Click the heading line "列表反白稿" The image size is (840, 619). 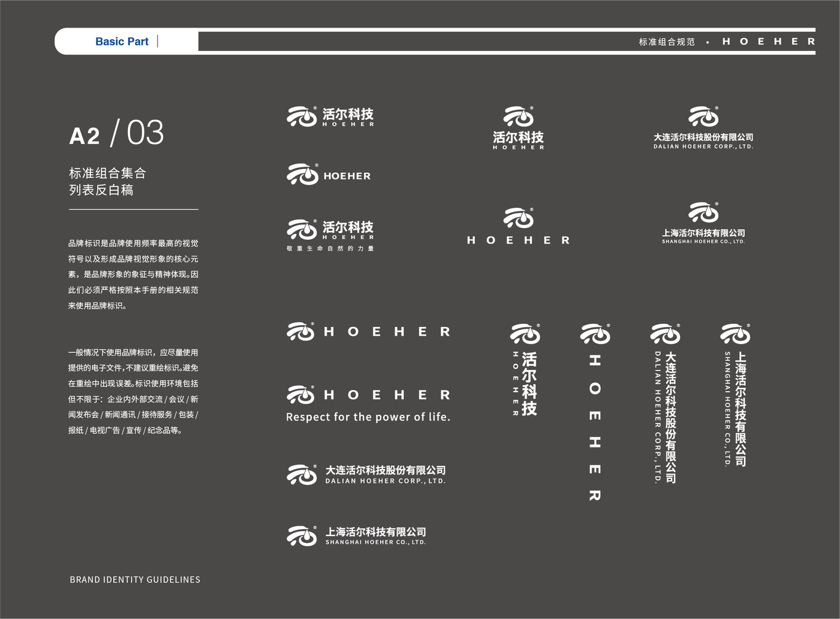101,190
